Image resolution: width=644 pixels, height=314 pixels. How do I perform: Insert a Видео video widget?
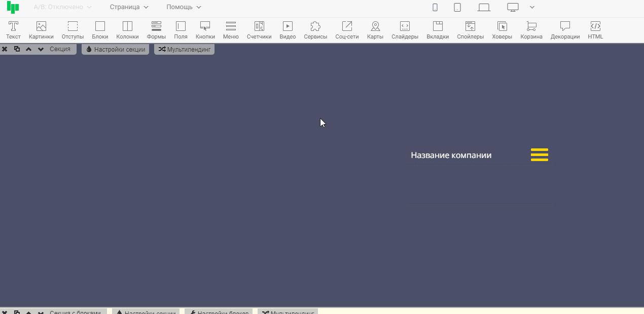pos(288,30)
